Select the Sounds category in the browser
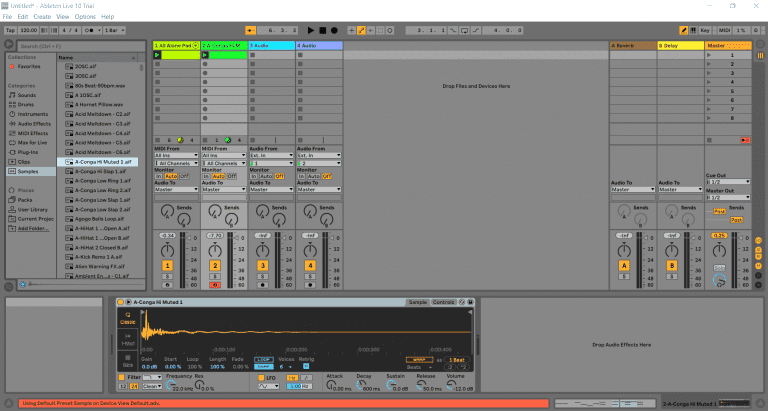 pyautogui.click(x=27, y=95)
